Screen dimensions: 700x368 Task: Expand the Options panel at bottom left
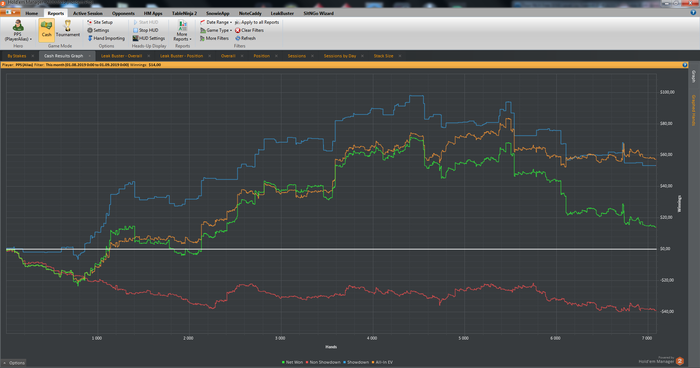pos(13,363)
